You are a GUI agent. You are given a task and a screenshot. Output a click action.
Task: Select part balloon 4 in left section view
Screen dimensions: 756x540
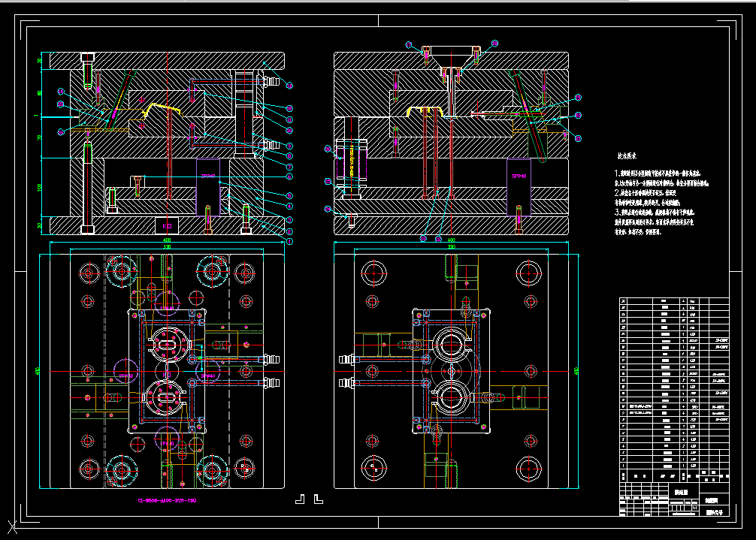290,207
